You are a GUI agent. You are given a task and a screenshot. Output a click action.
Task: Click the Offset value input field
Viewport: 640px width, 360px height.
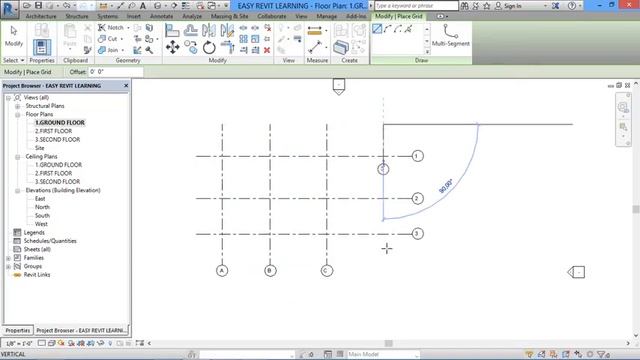pyautogui.click(x=116, y=72)
